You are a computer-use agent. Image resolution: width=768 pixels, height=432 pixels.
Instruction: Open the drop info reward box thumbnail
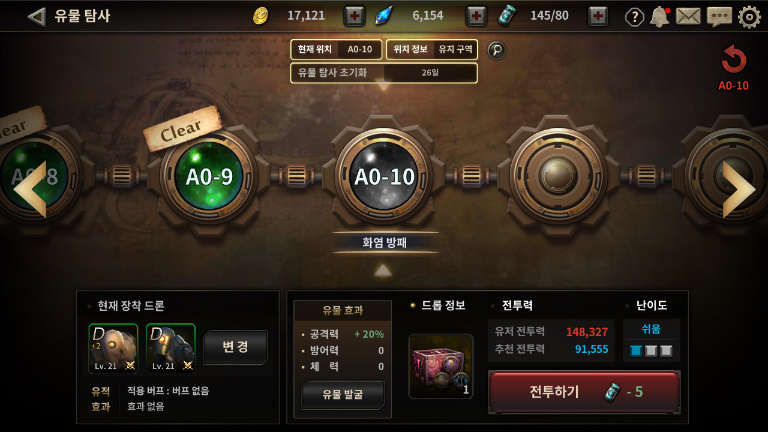(x=441, y=366)
